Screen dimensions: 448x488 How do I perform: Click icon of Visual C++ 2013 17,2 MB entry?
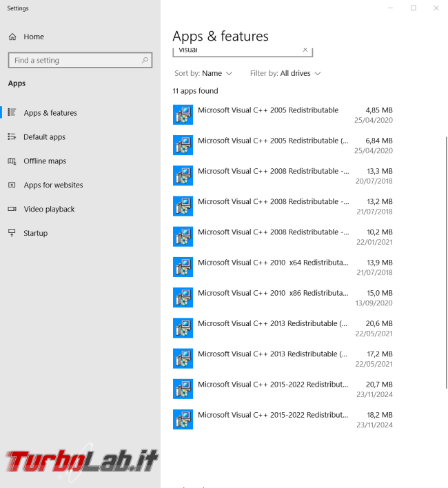[183, 358]
